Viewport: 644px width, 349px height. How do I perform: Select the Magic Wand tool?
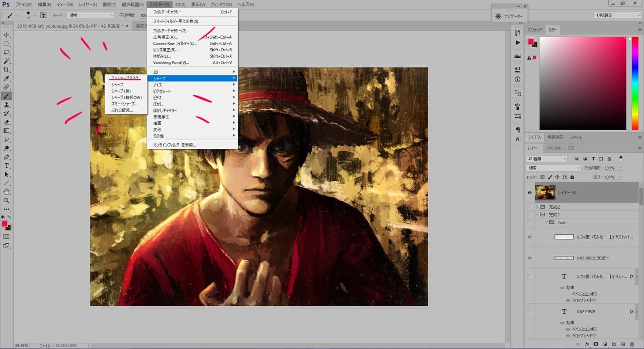coord(7,61)
